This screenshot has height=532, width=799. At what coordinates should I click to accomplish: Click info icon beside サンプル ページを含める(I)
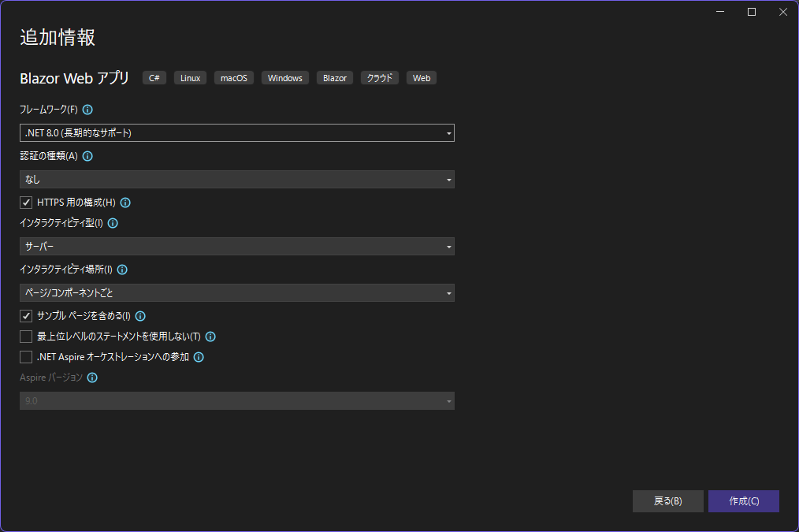click(x=140, y=316)
